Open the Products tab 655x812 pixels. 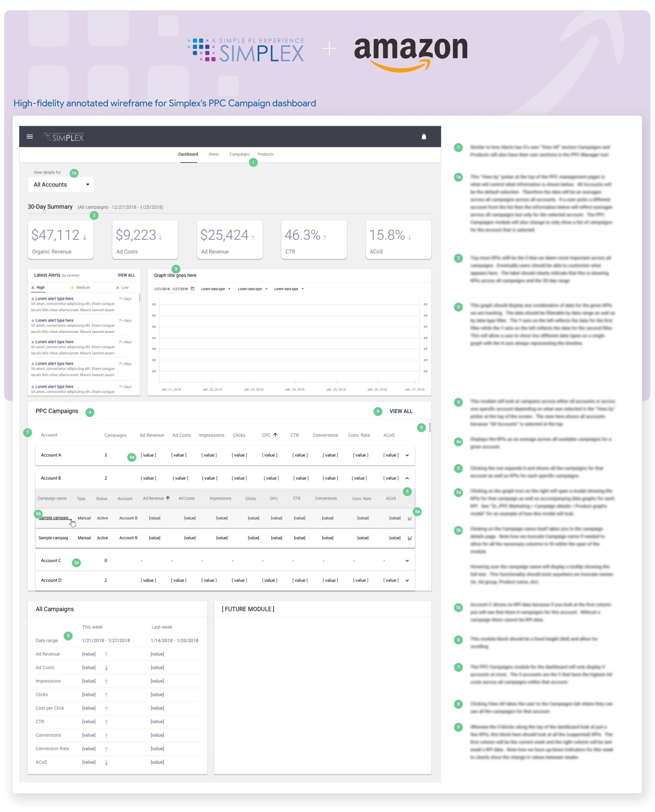[x=266, y=154]
